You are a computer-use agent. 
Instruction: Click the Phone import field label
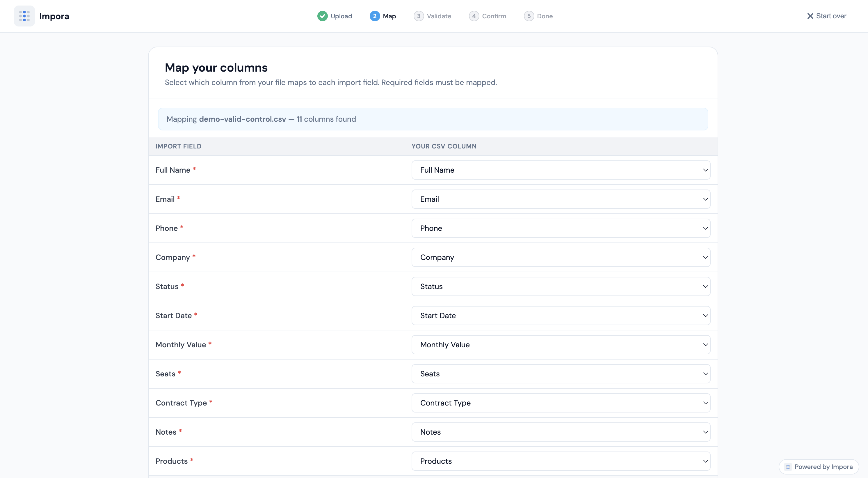pos(166,228)
